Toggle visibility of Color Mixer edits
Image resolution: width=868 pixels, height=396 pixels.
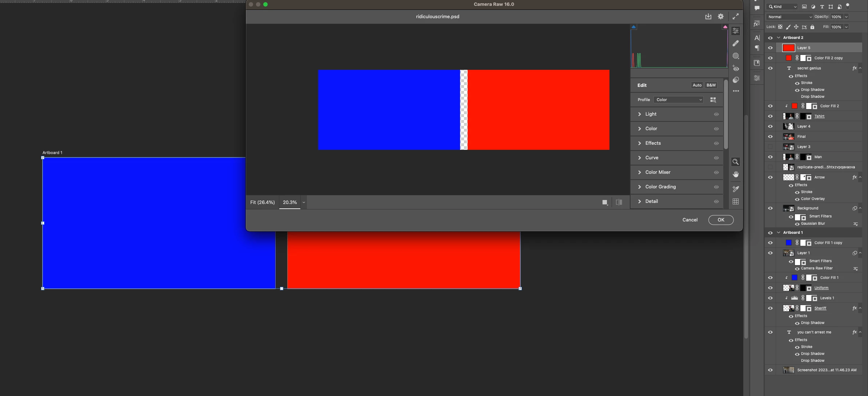(716, 172)
